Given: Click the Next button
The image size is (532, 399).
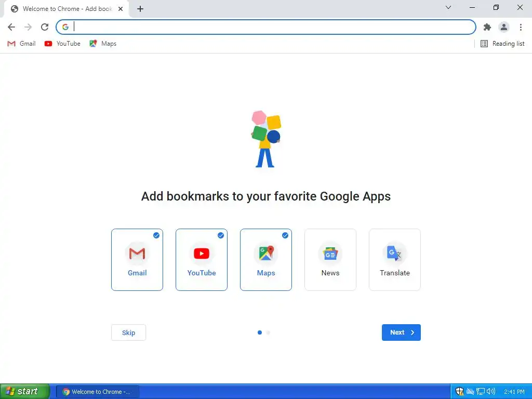Looking at the screenshot, I should point(401,332).
